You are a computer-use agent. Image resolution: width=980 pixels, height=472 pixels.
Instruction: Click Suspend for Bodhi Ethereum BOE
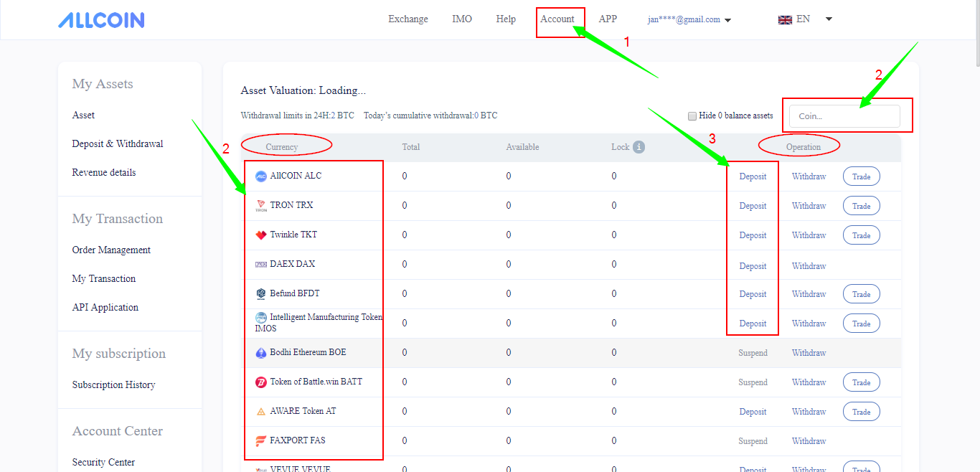753,353
